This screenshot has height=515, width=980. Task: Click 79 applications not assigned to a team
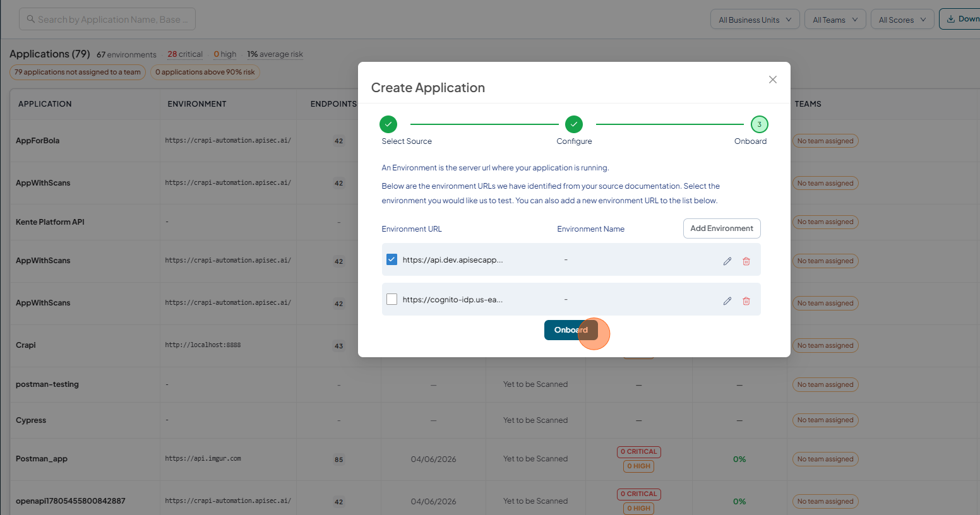pos(78,72)
